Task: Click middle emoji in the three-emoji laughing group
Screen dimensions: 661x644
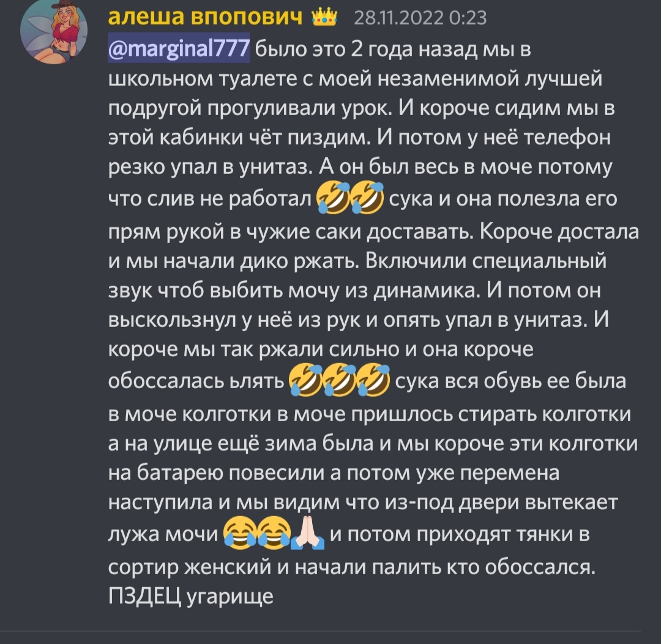Action: tap(339, 380)
